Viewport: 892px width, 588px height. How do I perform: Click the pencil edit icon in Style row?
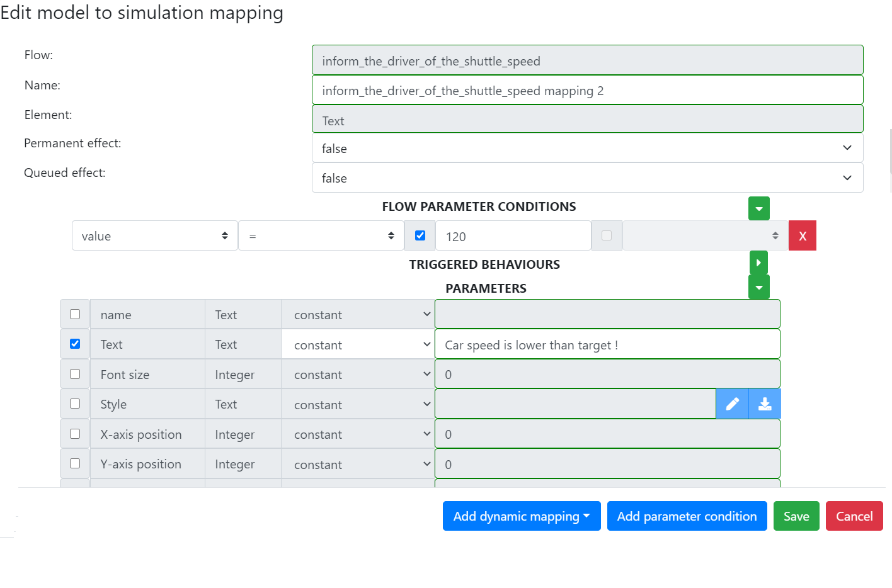click(732, 404)
